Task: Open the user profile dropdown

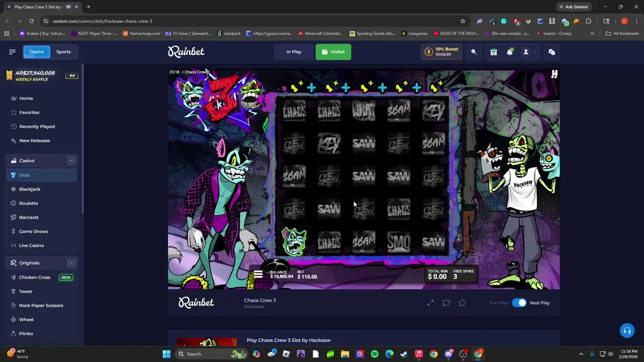Action: pos(528,52)
